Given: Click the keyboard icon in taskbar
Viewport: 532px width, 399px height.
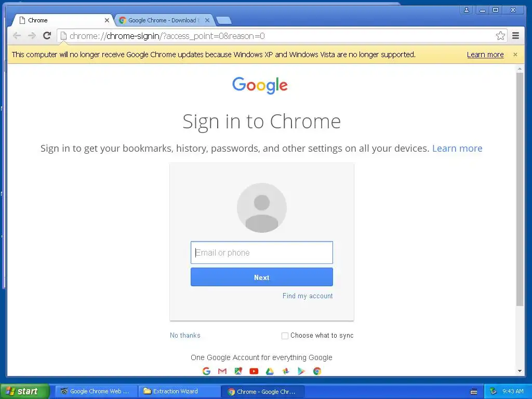Looking at the screenshot, I should click(474, 392).
